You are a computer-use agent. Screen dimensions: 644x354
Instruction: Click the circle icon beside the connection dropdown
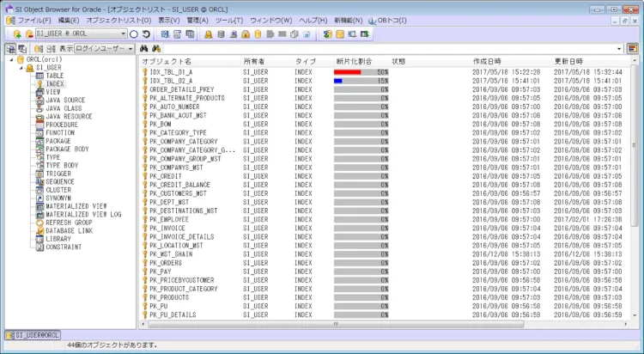[133, 34]
